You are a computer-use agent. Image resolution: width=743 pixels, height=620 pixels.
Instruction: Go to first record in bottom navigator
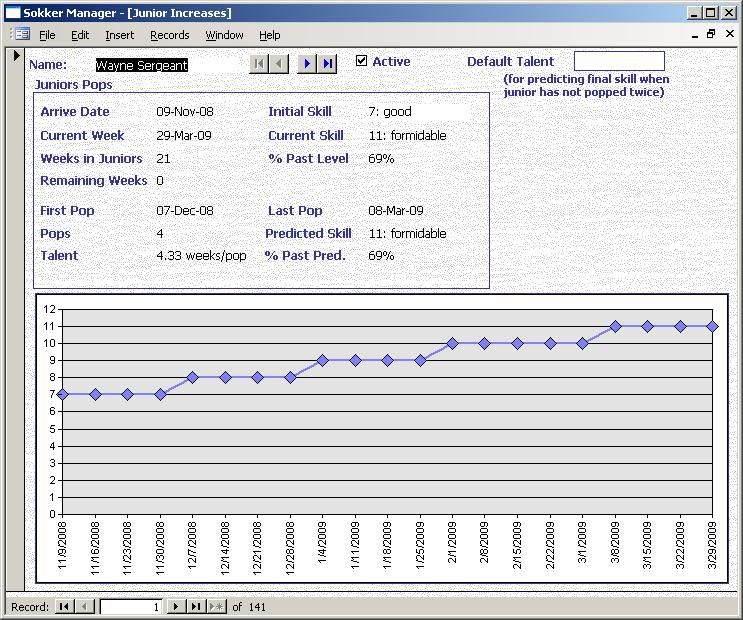click(64, 607)
